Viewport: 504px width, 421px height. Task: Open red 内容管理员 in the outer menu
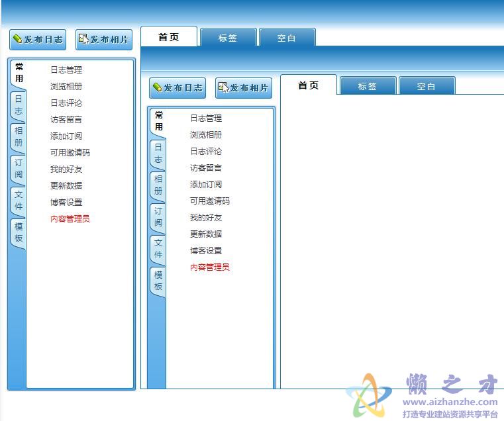pos(70,219)
